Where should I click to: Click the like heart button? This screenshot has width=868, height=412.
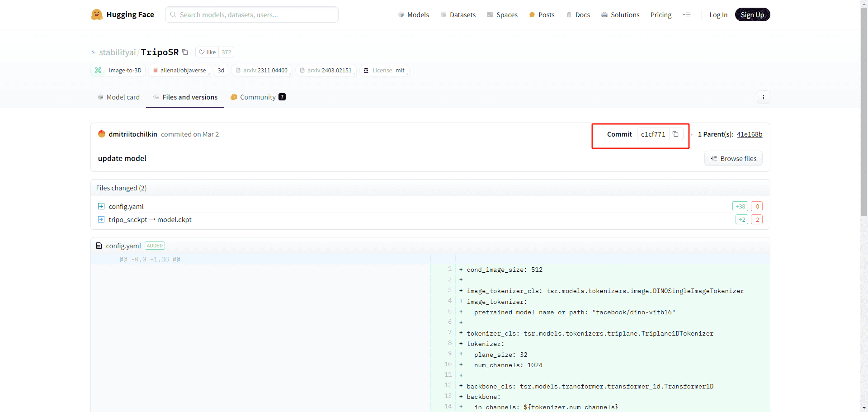point(208,52)
